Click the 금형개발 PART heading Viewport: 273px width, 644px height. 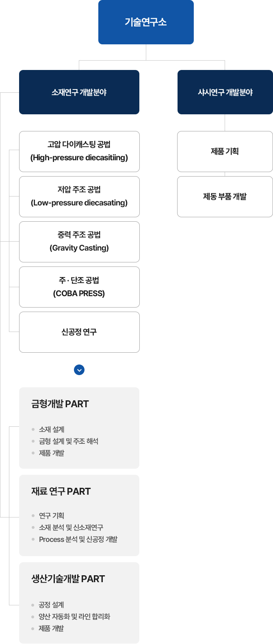60,404
